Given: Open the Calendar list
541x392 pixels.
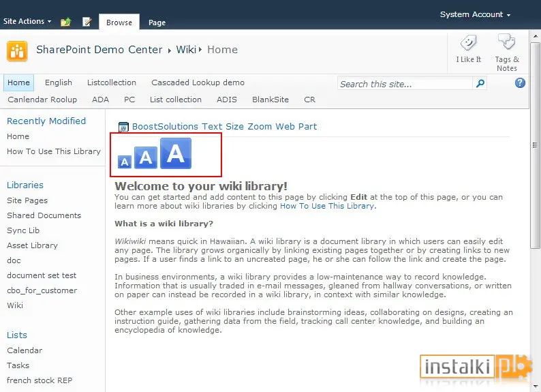Looking at the screenshot, I should point(25,350).
